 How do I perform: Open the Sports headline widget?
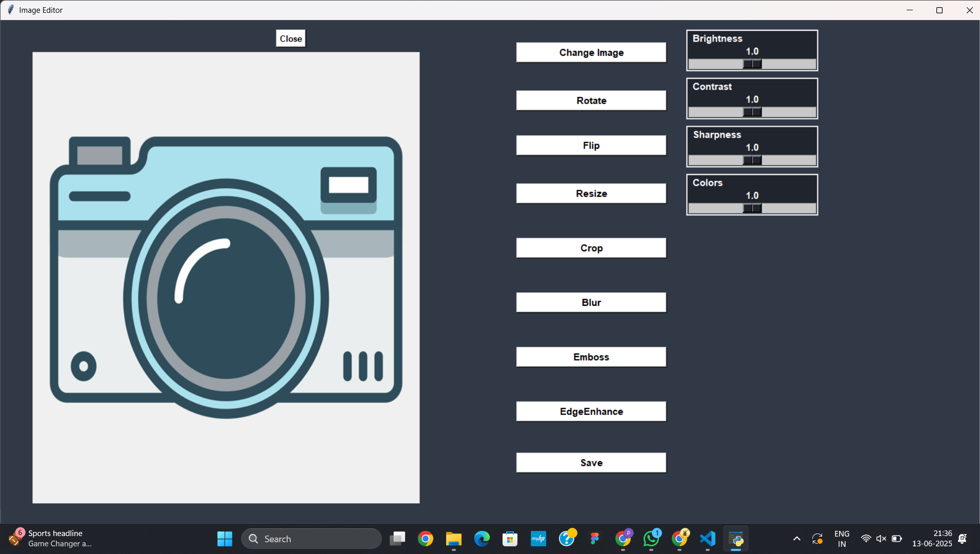point(50,539)
